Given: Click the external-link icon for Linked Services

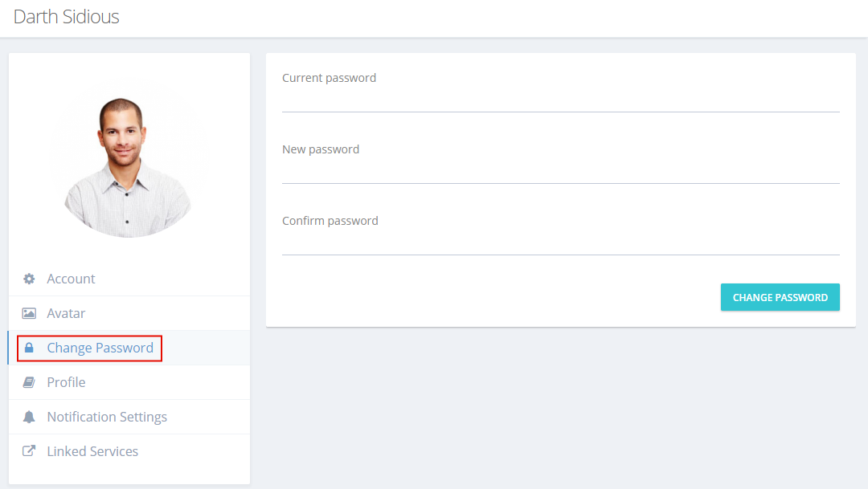Looking at the screenshot, I should (x=29, y=450).
